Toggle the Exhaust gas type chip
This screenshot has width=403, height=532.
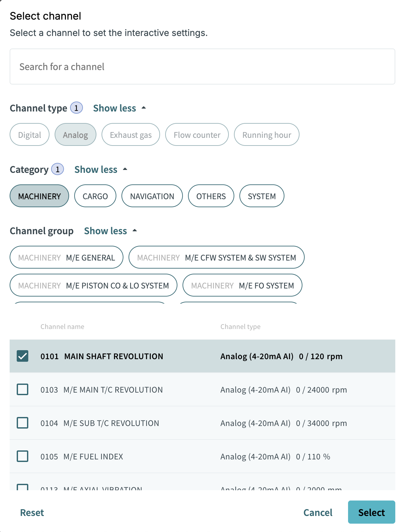click(x=131, y=135)
